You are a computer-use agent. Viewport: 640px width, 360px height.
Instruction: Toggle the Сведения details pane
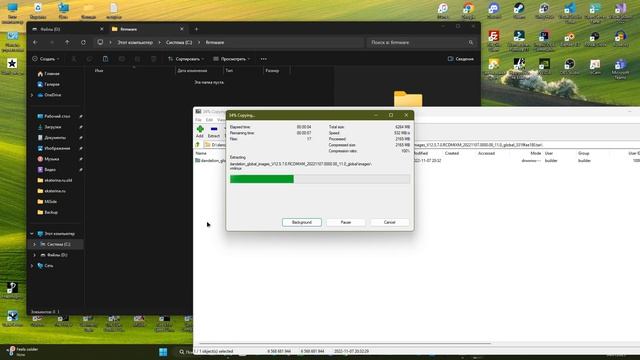tap(461, 59)
